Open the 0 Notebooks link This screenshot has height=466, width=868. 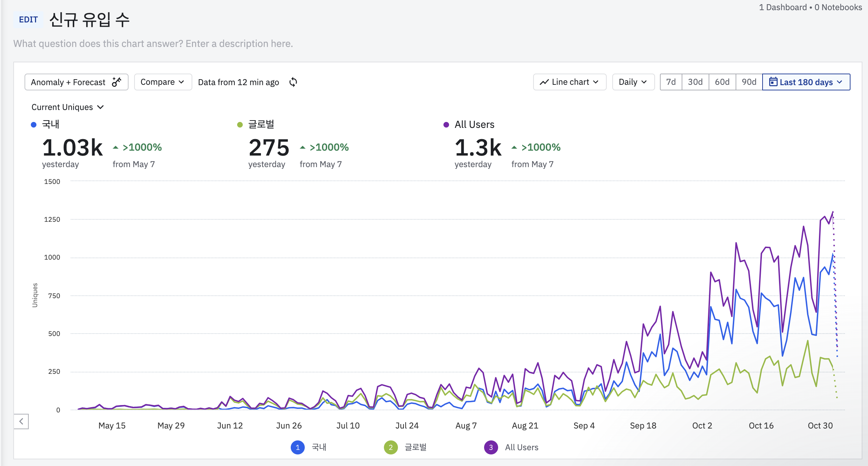click(838, 7)
